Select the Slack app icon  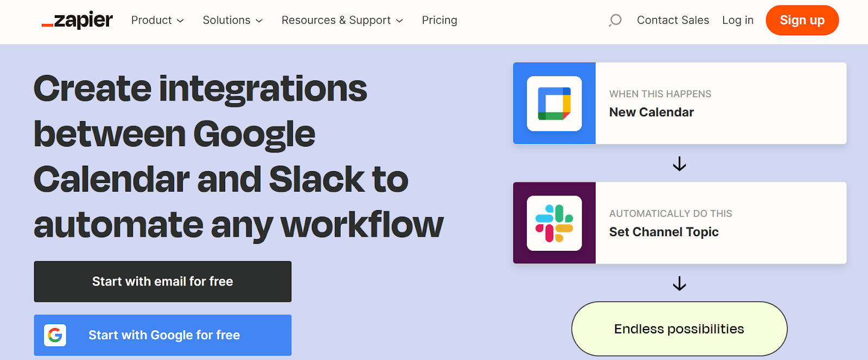click(x=554, y=223)
